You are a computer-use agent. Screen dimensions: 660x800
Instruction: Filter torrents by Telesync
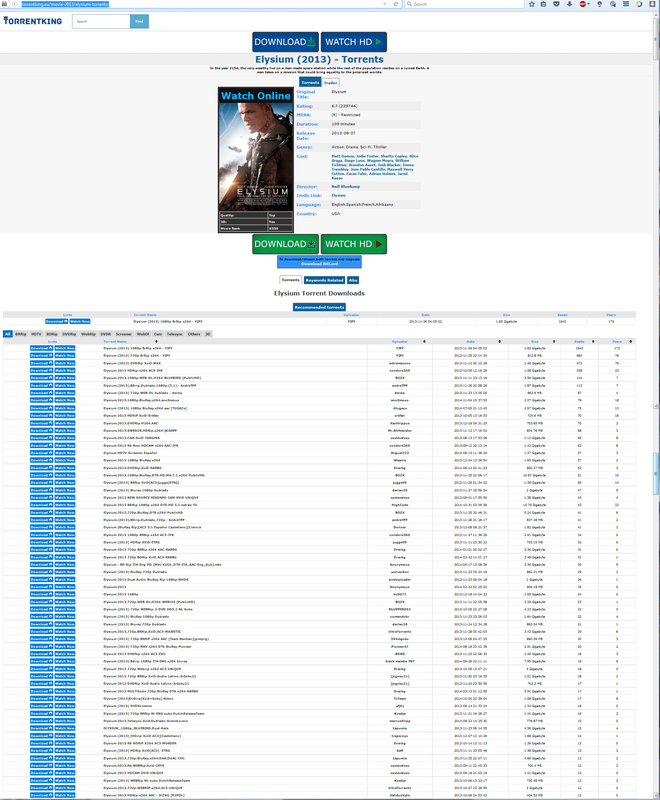pos(175,334)
